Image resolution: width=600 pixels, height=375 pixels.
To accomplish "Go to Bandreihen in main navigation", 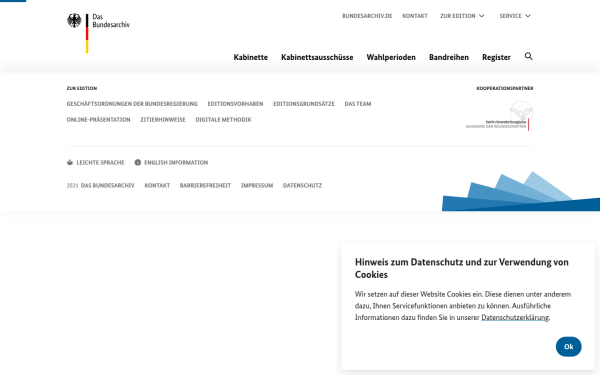I will tap(449, 57).
